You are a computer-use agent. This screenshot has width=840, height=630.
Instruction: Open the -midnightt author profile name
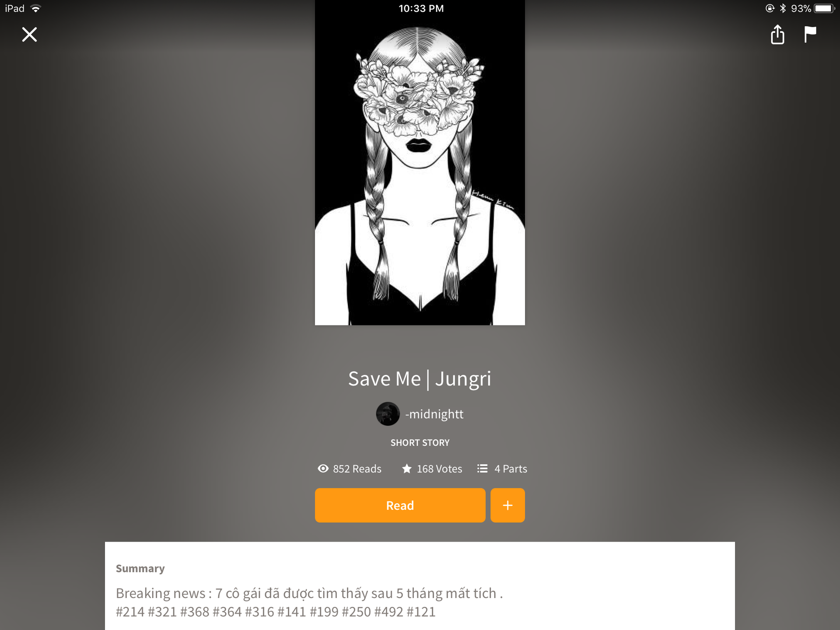click(434, 414)
